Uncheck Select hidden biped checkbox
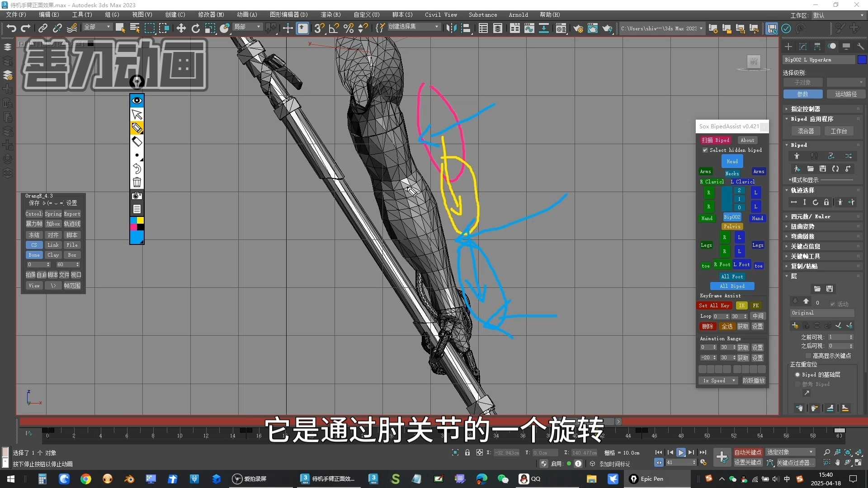 pos(705,150)
